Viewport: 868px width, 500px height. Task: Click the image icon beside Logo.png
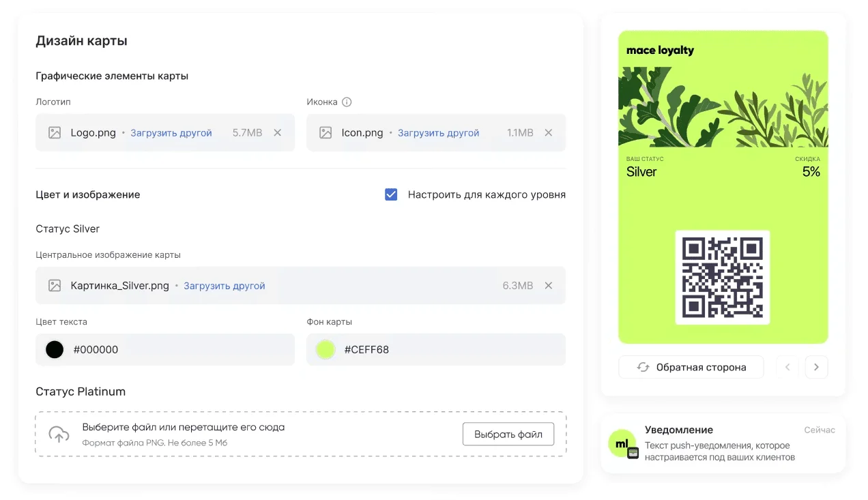(55, 133)
